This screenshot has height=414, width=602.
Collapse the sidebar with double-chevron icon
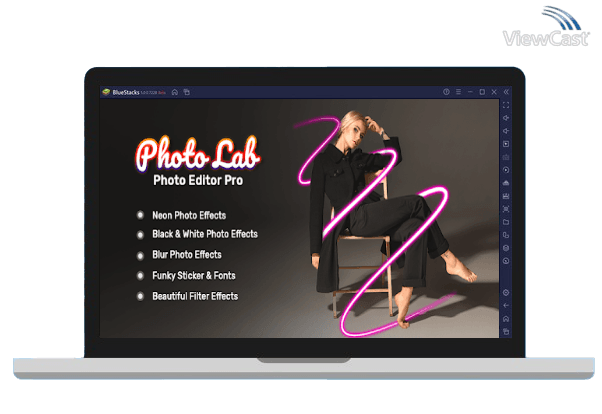click(506, 92)
